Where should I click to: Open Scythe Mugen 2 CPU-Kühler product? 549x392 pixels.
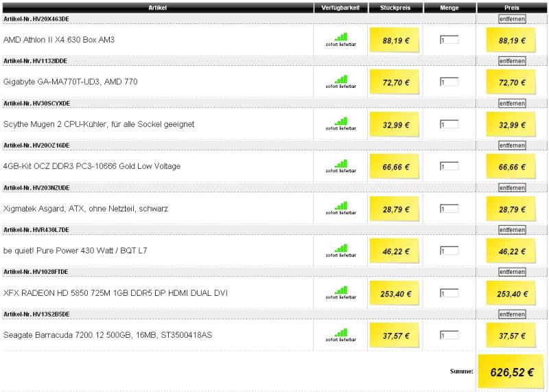tap(99, 124)
